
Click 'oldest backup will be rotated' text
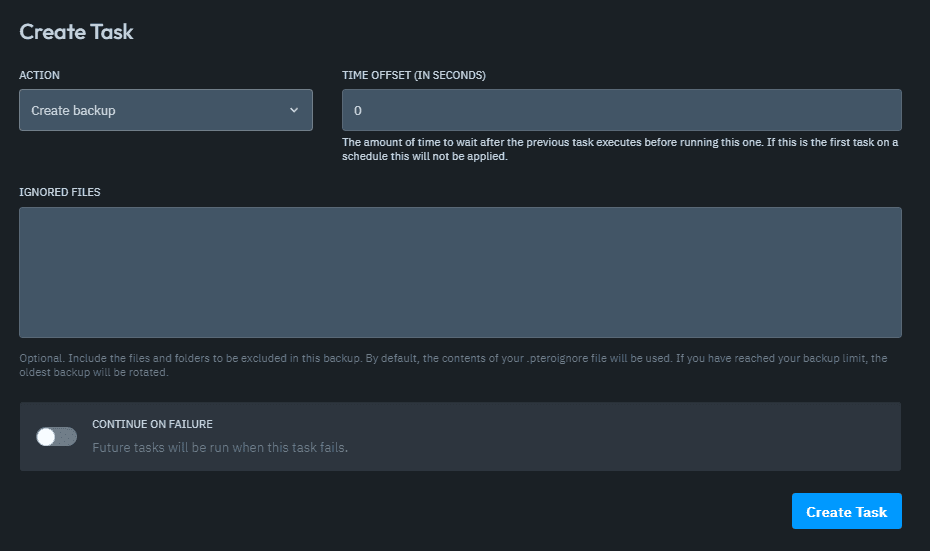point(94,373)
